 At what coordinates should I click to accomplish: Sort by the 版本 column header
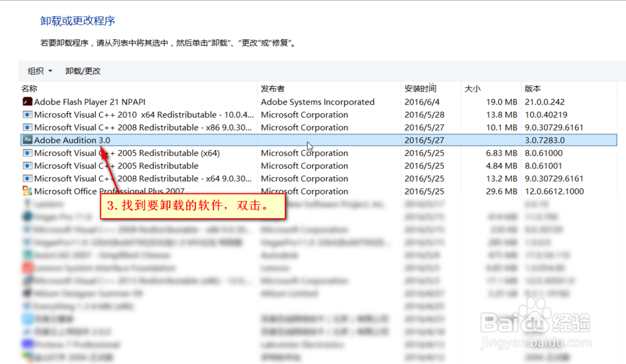533,89
